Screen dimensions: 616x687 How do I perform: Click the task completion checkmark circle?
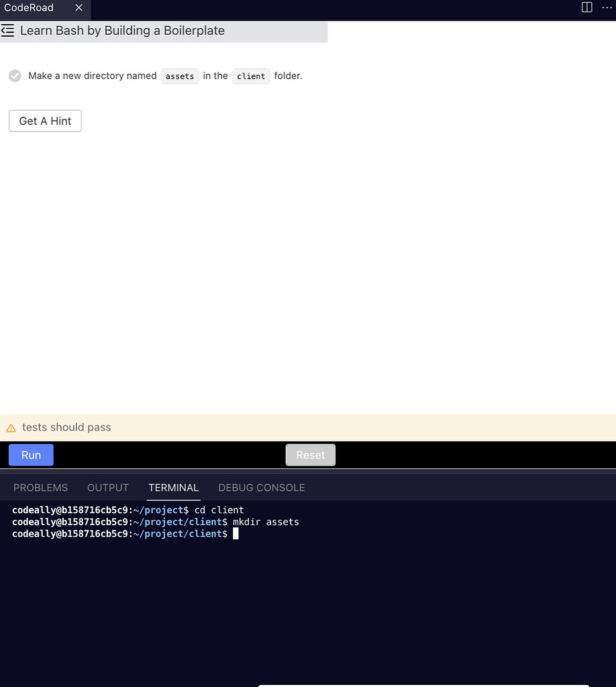tap(15, 76)
